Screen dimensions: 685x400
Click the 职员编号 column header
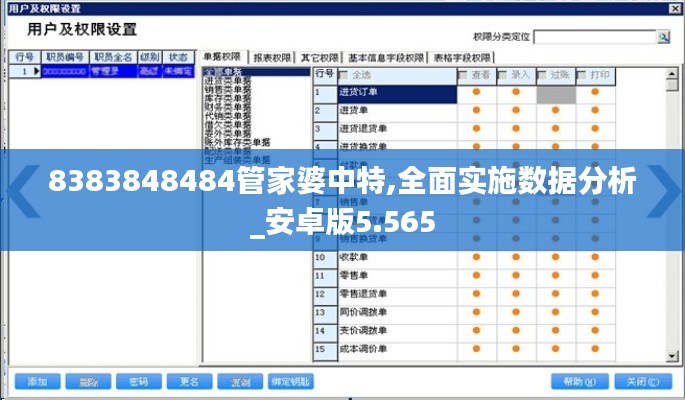point(65,57)
